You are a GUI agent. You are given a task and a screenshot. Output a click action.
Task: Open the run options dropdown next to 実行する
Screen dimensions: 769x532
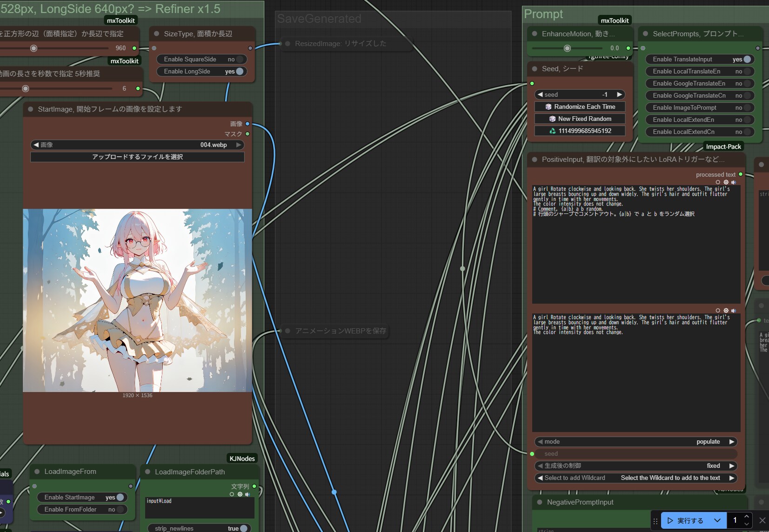click(x=717, y=520)
